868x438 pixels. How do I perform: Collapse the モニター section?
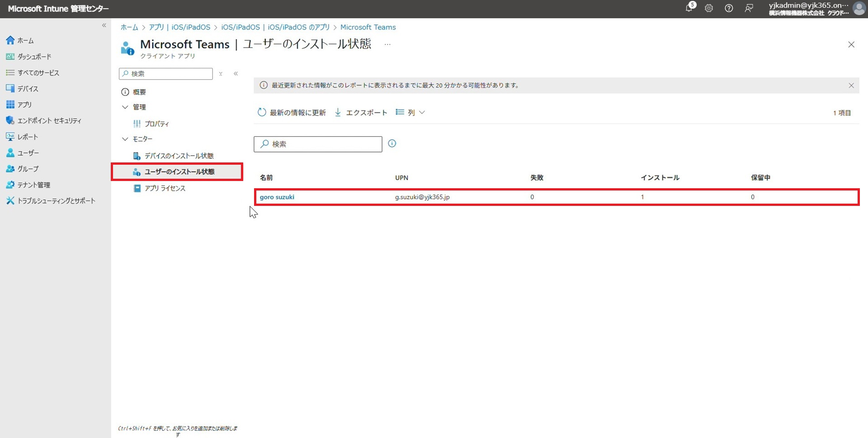coord(125,139)
